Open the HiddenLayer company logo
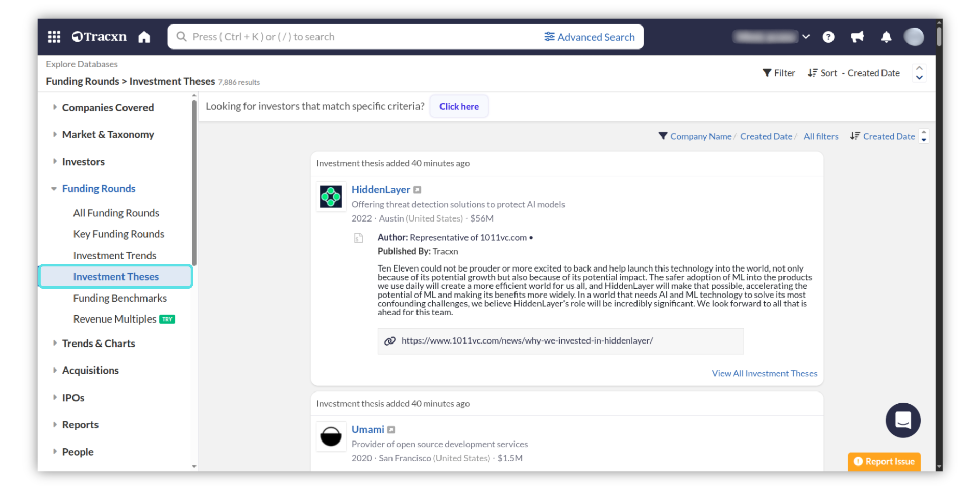Image resolution: width=980 pixels, height=490 pixels. (331, 197)
